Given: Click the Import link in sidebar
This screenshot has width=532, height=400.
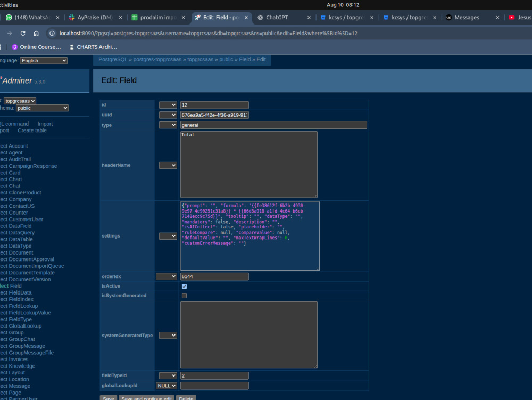Looking at the screenshot, I should tap(45, 124).
